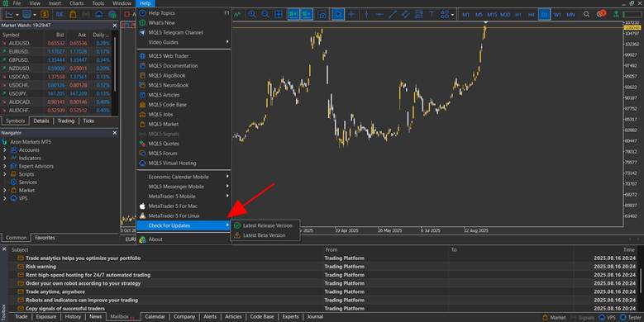Open the Tester button in status bar
This screenshot has width=644, height=322.
631,317
